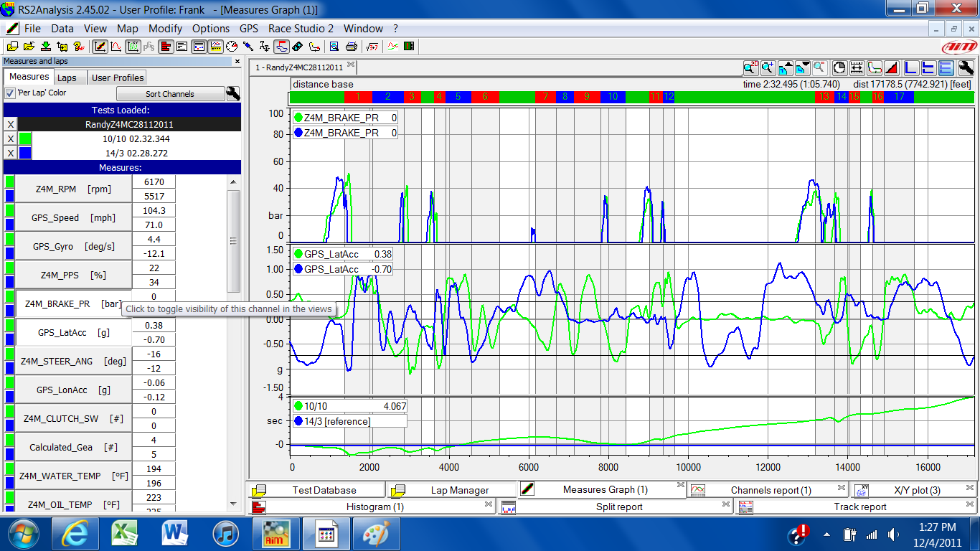
Task: Click the distance ruler arrows icon
Action: coord(857,68)
